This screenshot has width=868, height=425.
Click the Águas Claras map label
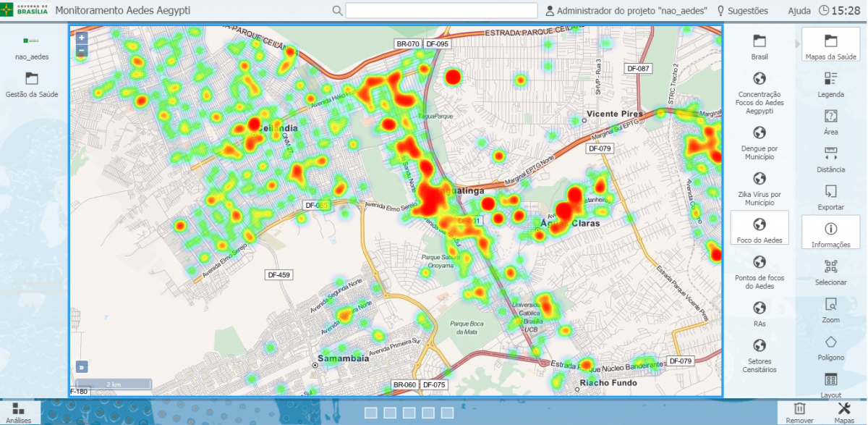point(570,224)
